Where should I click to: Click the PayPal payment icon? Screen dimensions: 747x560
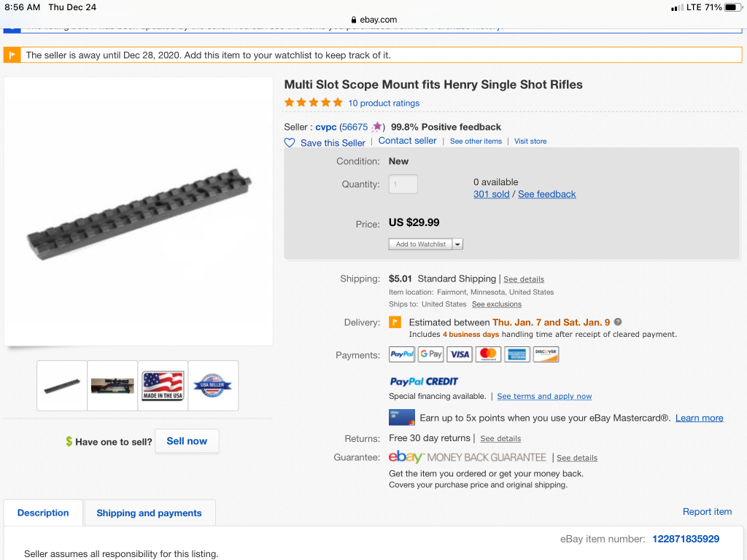(402, 354)
